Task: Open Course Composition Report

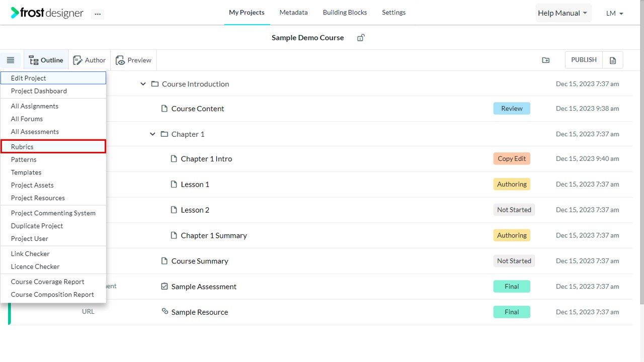Action: 53,295
